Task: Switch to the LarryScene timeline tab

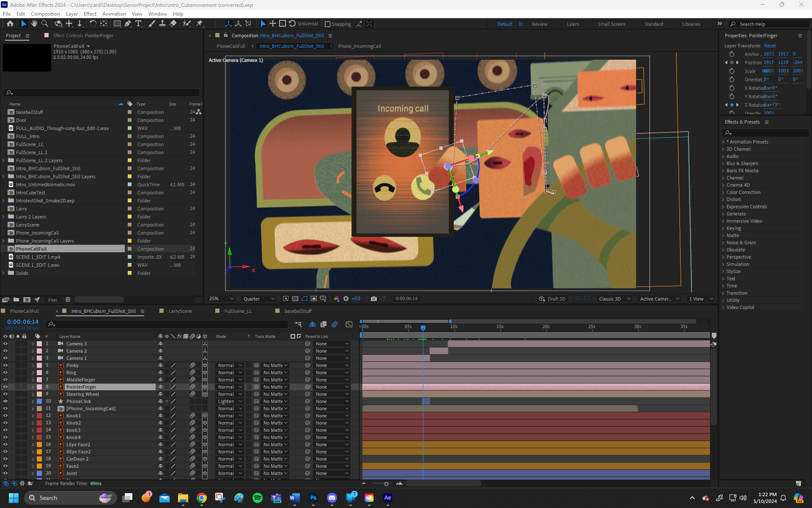Action: click(x=180, y=311)
